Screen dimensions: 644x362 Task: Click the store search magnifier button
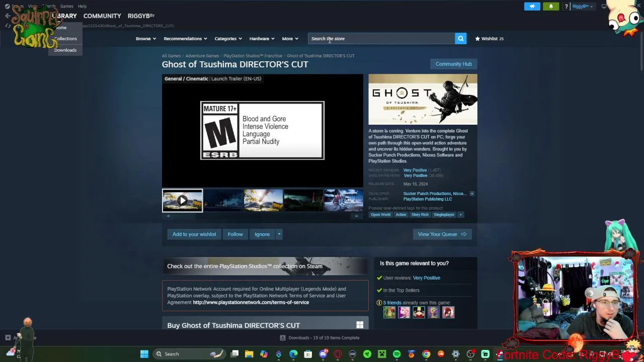tap(460, 39)
